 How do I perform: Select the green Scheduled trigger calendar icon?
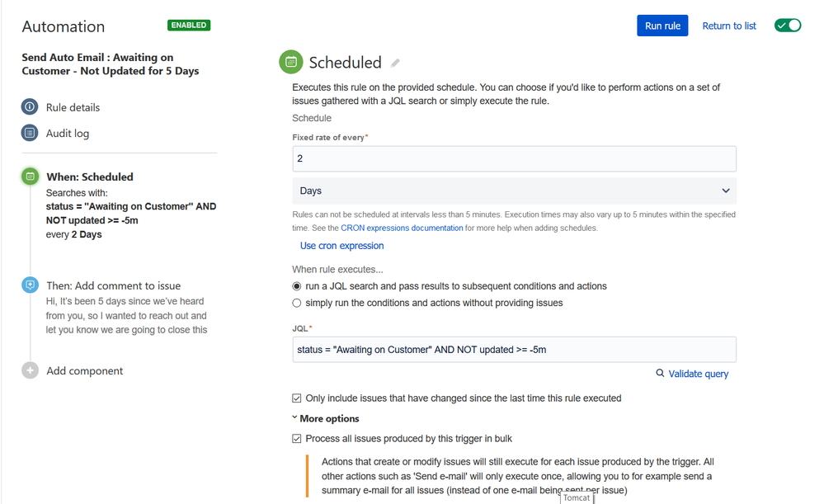point(30,176)
